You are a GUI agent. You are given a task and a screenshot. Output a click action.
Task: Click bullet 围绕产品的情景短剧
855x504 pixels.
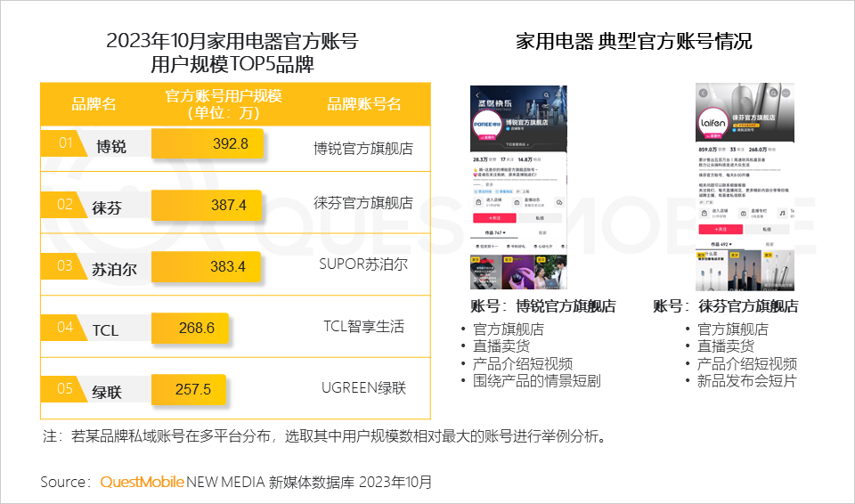coord(537,381)
